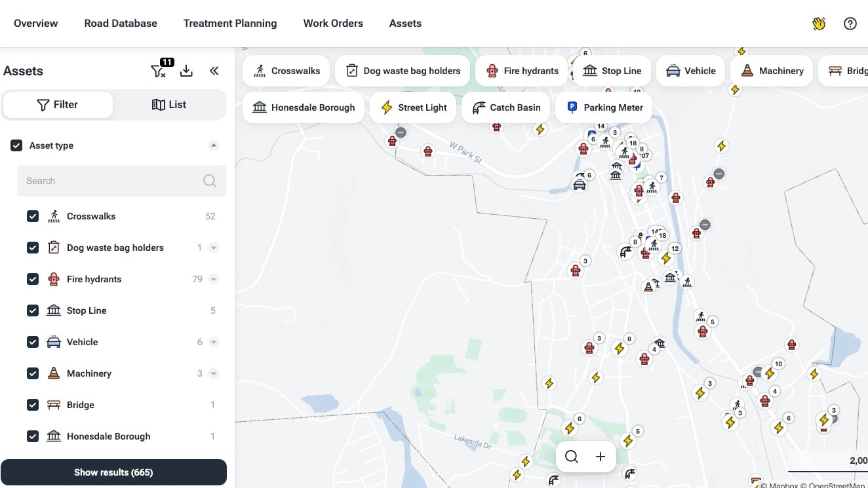
Task: Click the Vehicle car icon in the list
Action: [54, 342]
